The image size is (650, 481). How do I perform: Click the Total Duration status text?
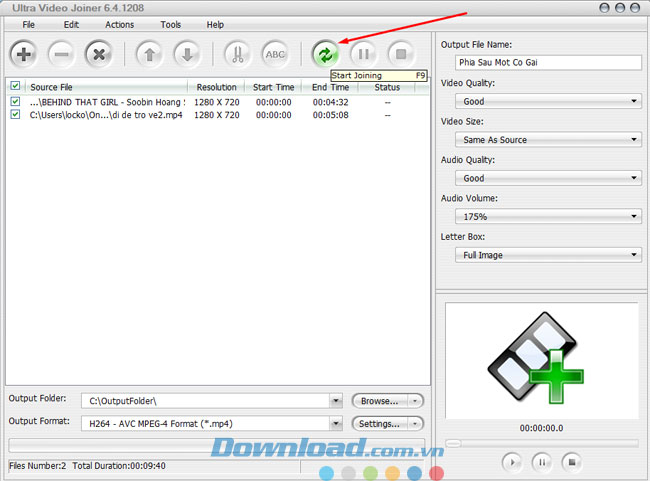[119, 466]
